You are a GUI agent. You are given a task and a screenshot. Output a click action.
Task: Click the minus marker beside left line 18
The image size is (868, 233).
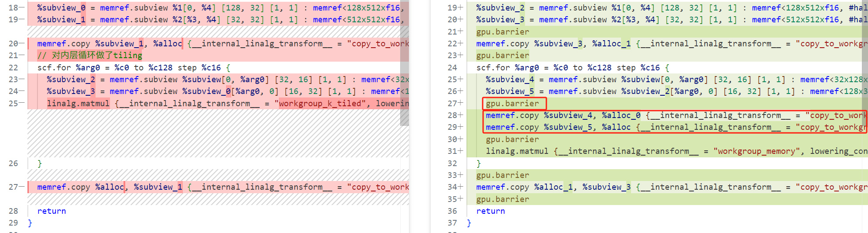22,8
